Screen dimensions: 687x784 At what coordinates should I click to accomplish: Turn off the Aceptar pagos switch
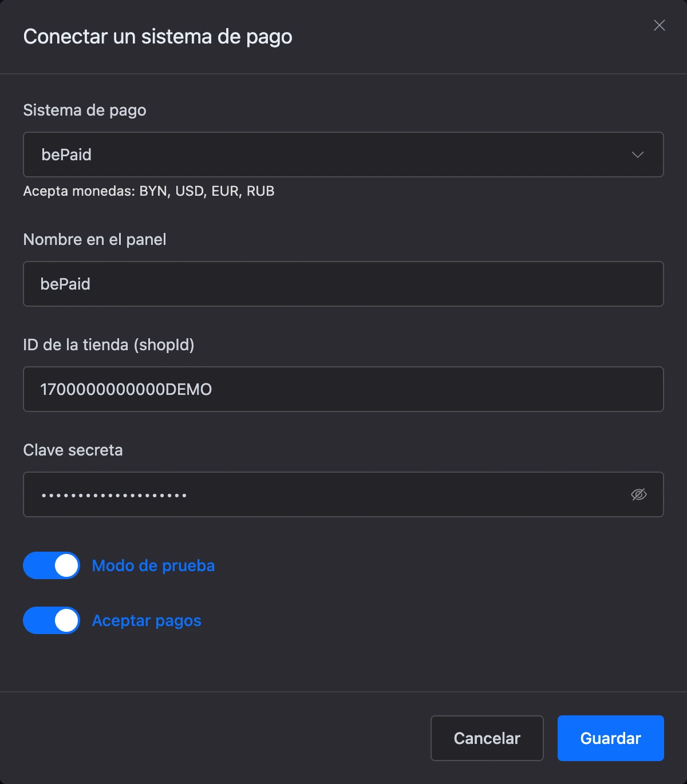(x=52, y=620)
